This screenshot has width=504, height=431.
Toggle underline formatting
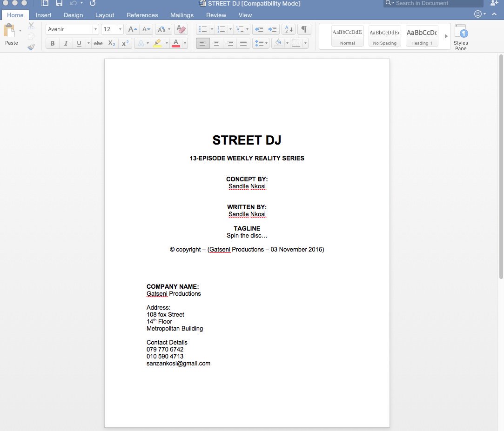pos(79,43)
